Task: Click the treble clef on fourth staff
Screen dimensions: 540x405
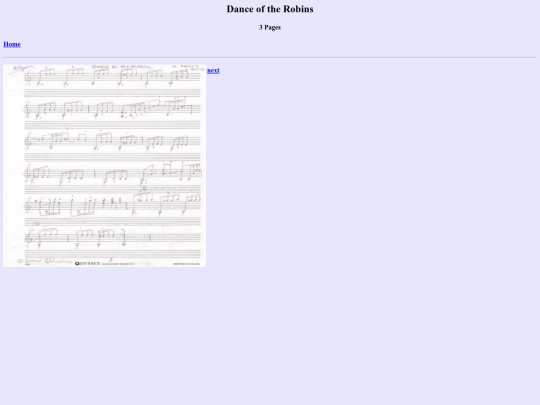Action: pos(28,173)
